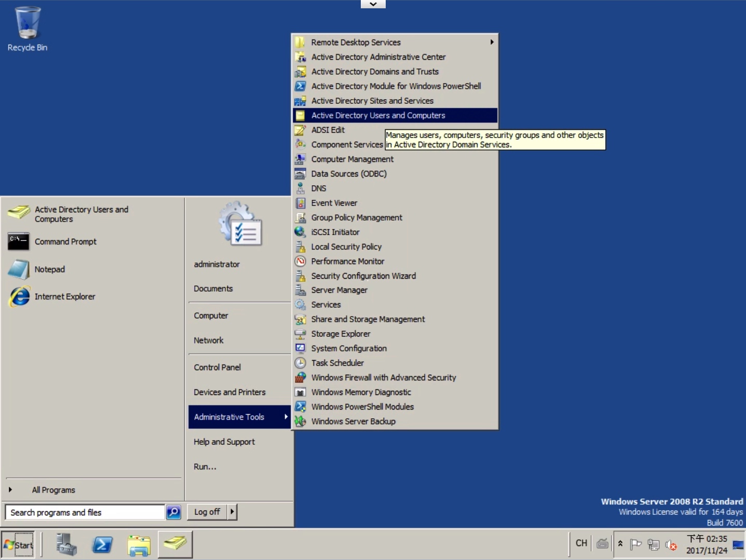746x560 pixels.
Task: Open the Recycle Bin desktop icon
Action: [27, 29]
